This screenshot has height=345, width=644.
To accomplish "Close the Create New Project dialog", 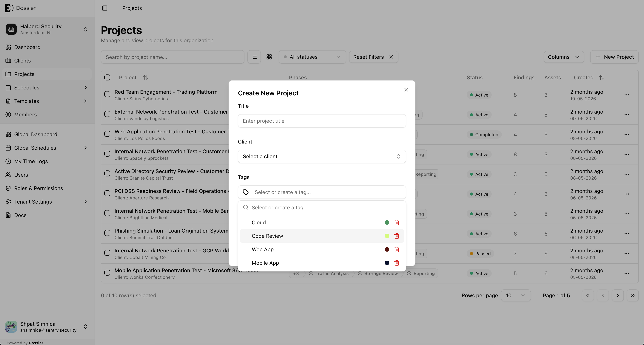I will (x=406, y=90).
